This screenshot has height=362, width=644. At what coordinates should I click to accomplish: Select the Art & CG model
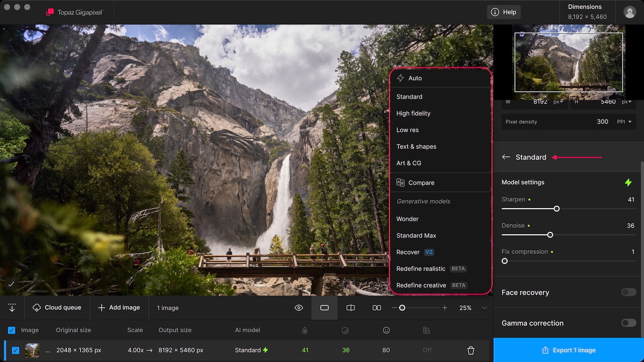pyautogui.click(x=441, y=163)
